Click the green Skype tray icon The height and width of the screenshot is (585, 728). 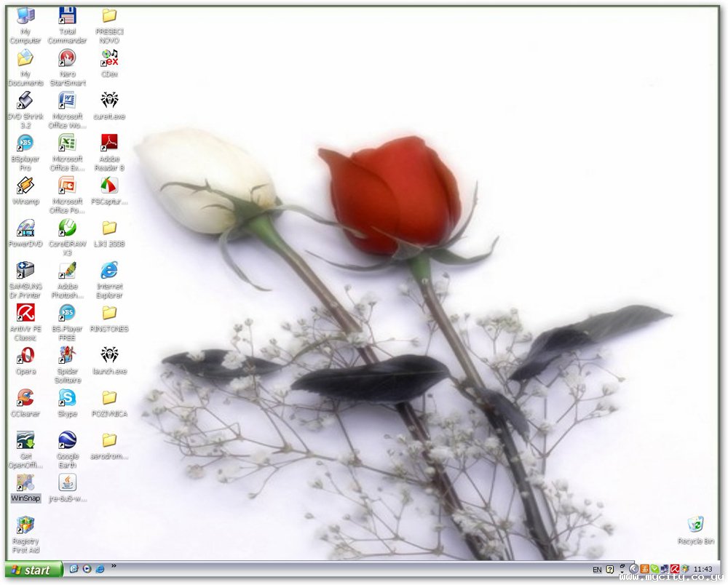click(655, 569)
